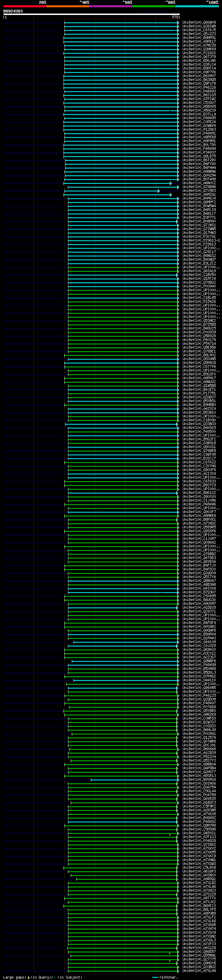Image resolution: width=222 pixels, height=980 pixels.
Task: Click the cyan alignment bar of UniRef100_B9VRG4
Action: pos(135,780)
